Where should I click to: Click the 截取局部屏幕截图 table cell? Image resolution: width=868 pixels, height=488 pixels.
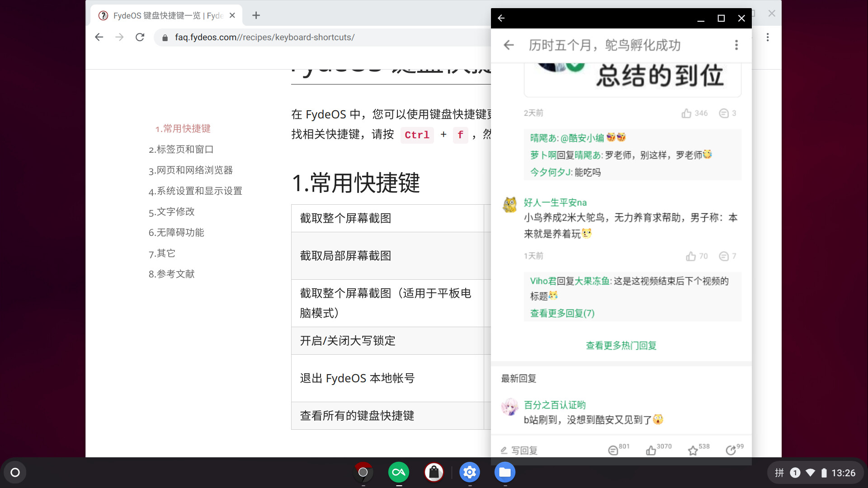click(387, 256)
